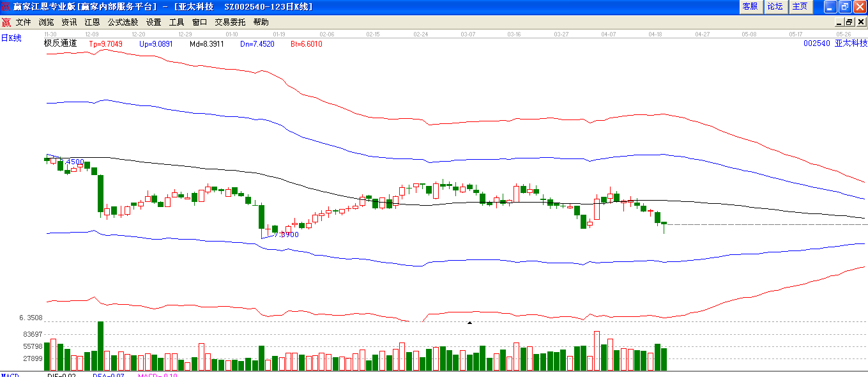Click the 05-17 date on the time axis

796,34
